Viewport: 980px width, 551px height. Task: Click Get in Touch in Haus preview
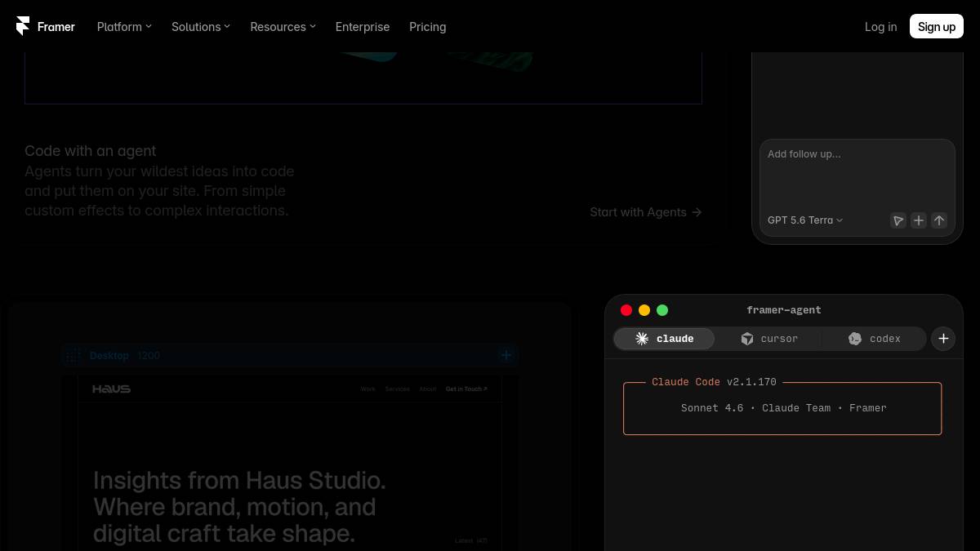466,389
